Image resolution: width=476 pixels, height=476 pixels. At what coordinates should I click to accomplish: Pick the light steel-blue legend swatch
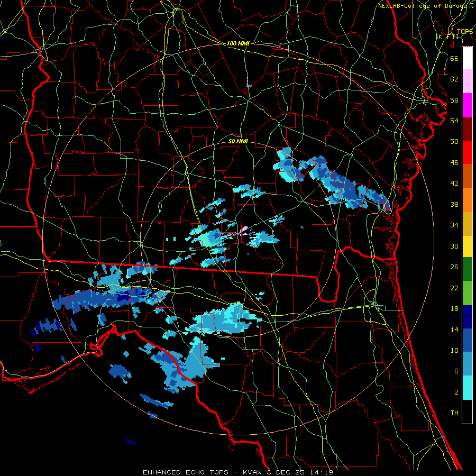click(x=467, y=364)
